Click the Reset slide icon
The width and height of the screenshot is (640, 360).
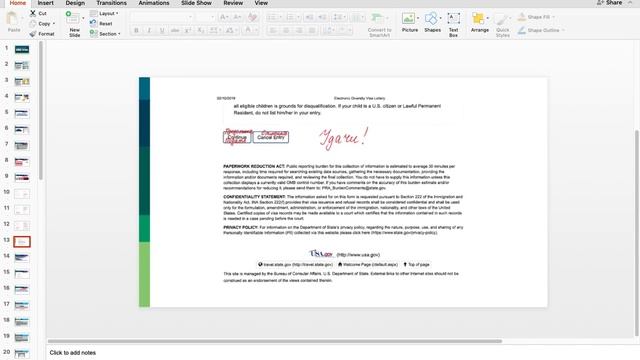pyautogui.click(x=93, y=24)
